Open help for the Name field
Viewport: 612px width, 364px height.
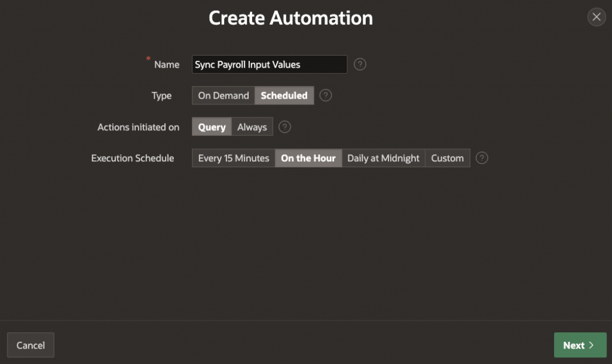tap(360, 65)
